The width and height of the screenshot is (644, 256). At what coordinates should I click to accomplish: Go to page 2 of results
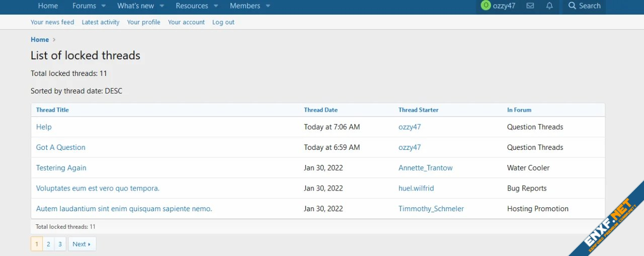click(x=48, y=244)
